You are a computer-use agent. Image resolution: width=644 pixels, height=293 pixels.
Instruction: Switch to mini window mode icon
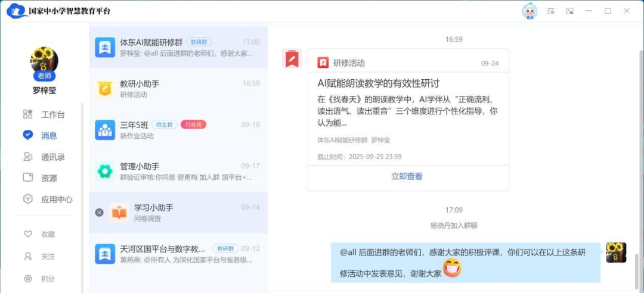click(569, 11)
